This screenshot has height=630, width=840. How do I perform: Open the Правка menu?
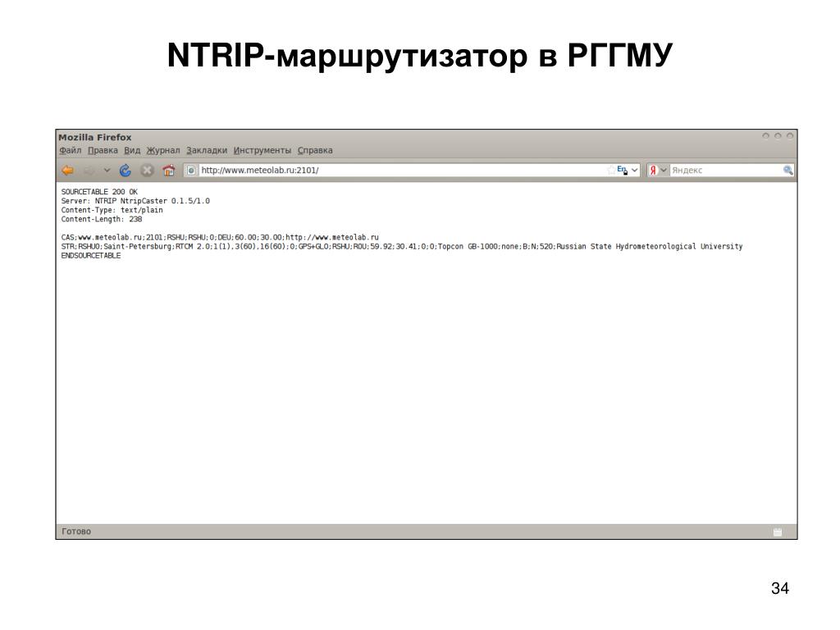point(103,151)
